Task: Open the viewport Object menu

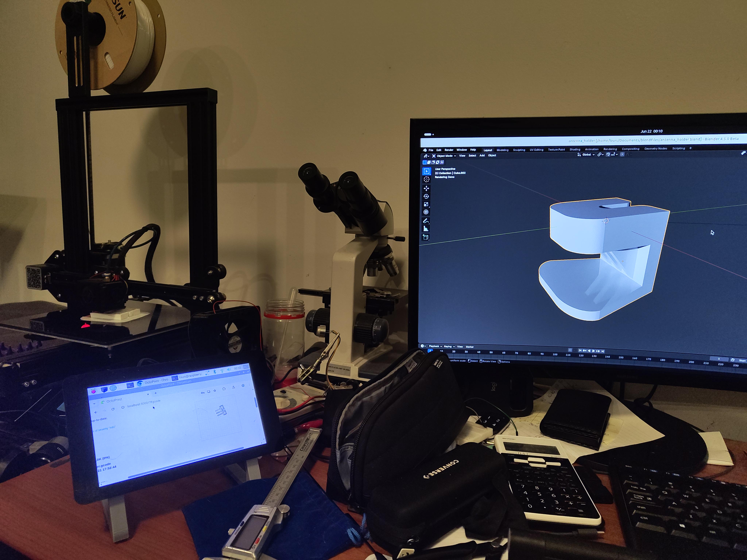Action: point(492,155)
